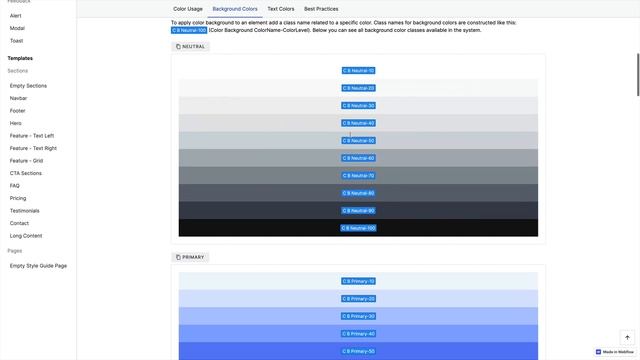Screen dimensions: 640x360
Task: Click the C B Primary-10 swatch label
Action: click(x=358, y=281)
